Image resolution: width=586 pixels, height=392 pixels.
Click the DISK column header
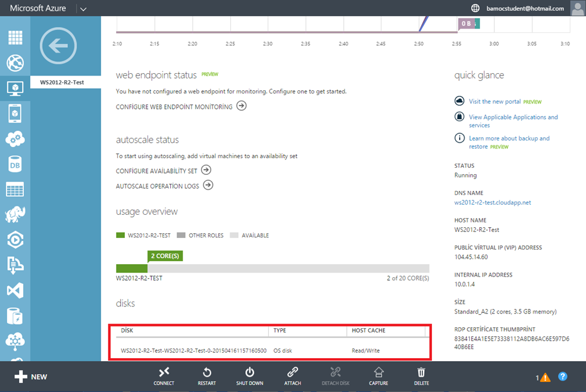[x=127, y=330]
